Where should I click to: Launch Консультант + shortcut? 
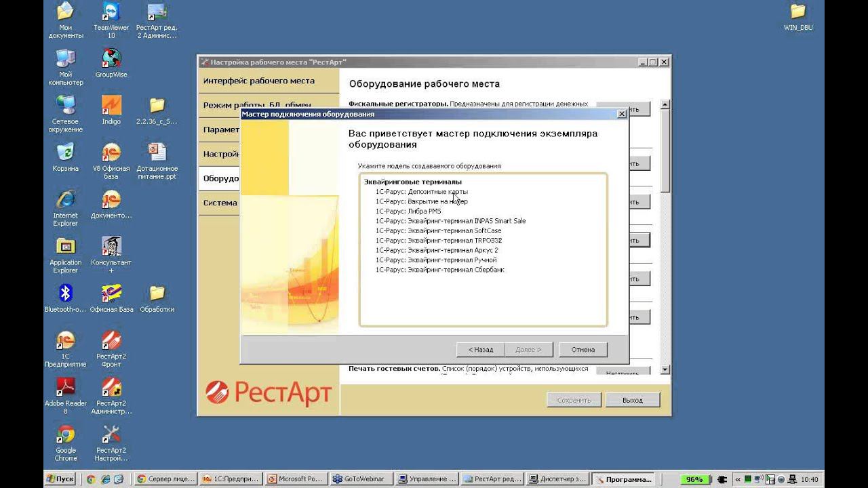[x=111, y=254]
